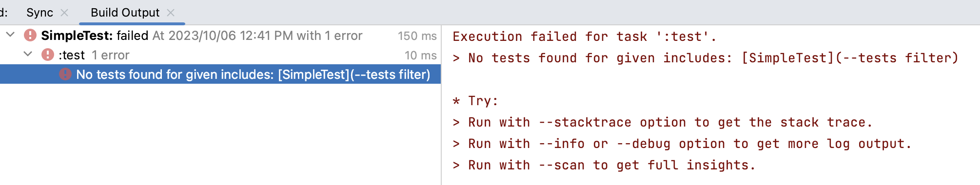Click the '* Try:' line in console
The image size is (980, 185).
[475, 101]
